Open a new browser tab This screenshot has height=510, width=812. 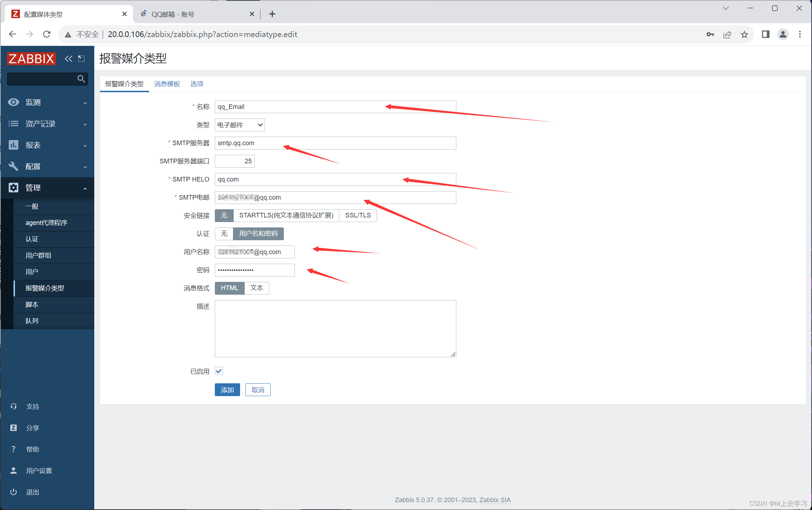272,14
